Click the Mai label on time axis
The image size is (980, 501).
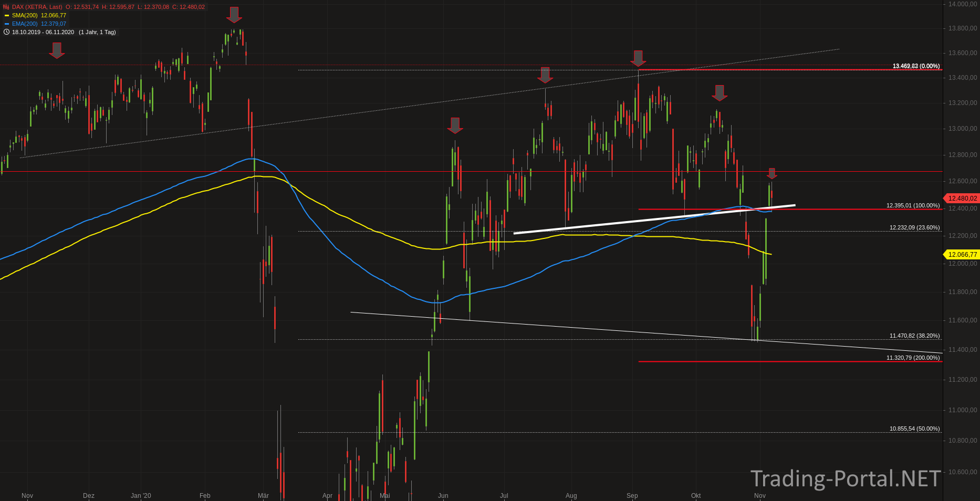(385, 496)
